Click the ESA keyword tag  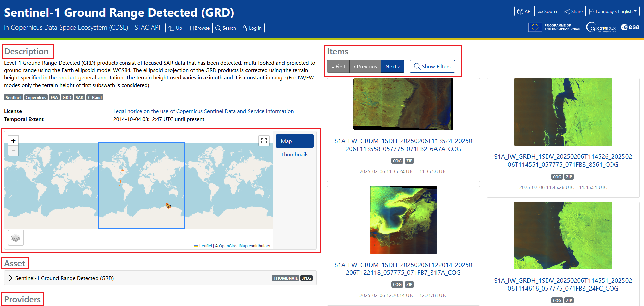click(x=54, y=97)
